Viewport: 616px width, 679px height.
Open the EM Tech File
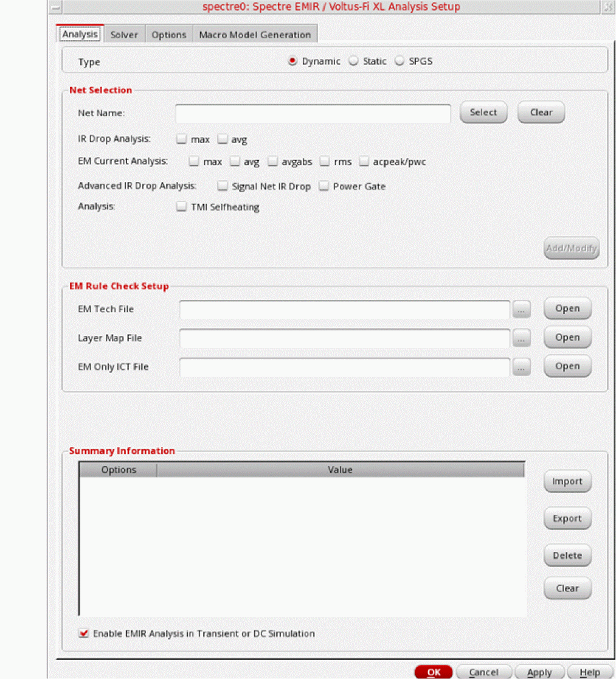coord(567,308)
